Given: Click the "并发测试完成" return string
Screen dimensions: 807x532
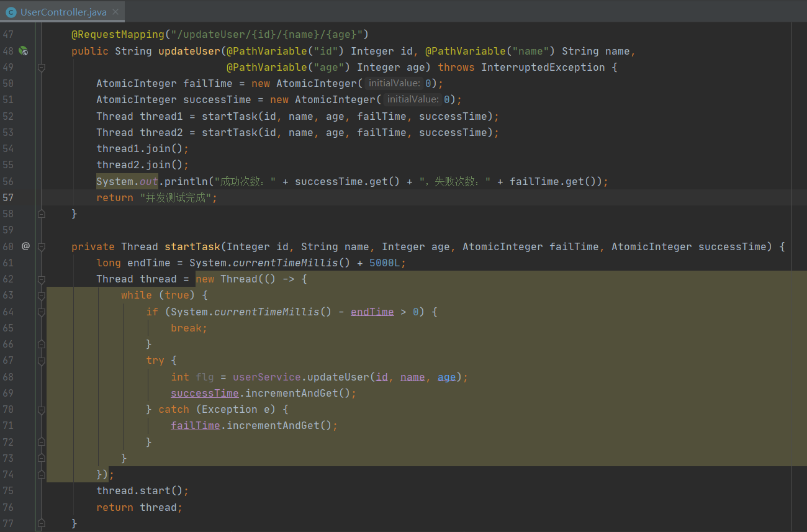Looking at the screenshot, I should 176,197.
